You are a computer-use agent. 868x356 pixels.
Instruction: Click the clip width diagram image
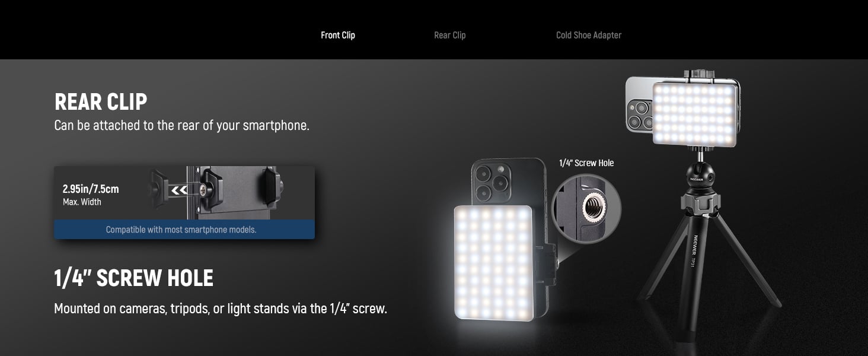coord(215,193)
